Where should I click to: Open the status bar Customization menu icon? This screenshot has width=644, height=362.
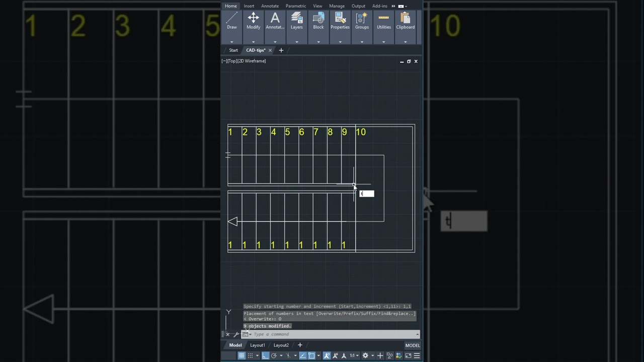[x=417, y=355]
